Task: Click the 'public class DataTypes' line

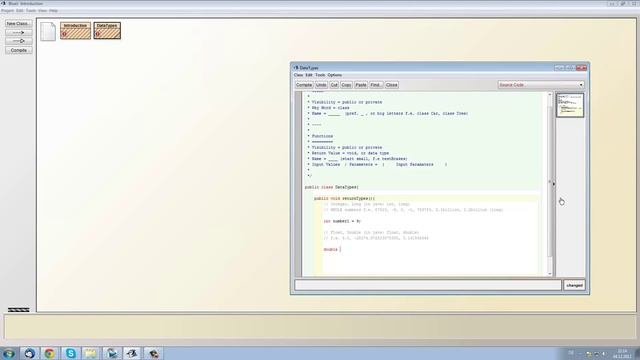Action: coord(331,187)
